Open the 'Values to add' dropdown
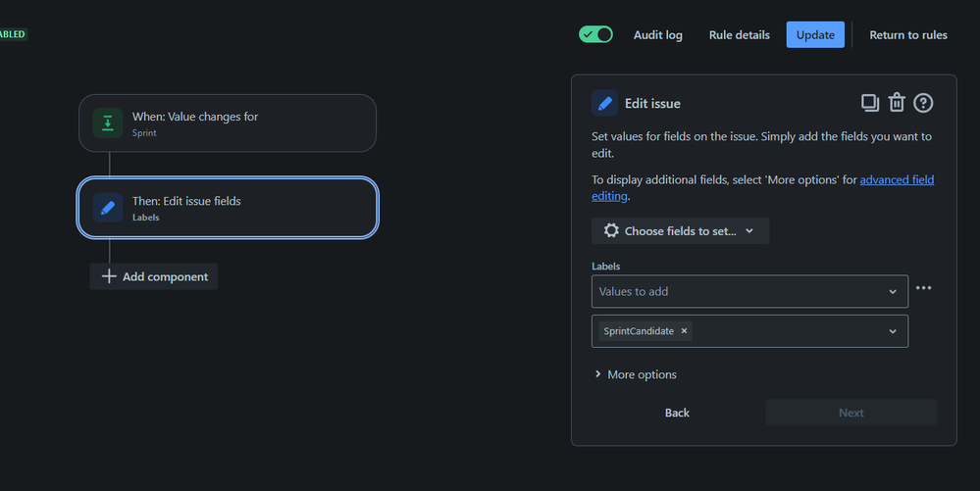Viewport: 980px width, 491px height. (749, 291)
